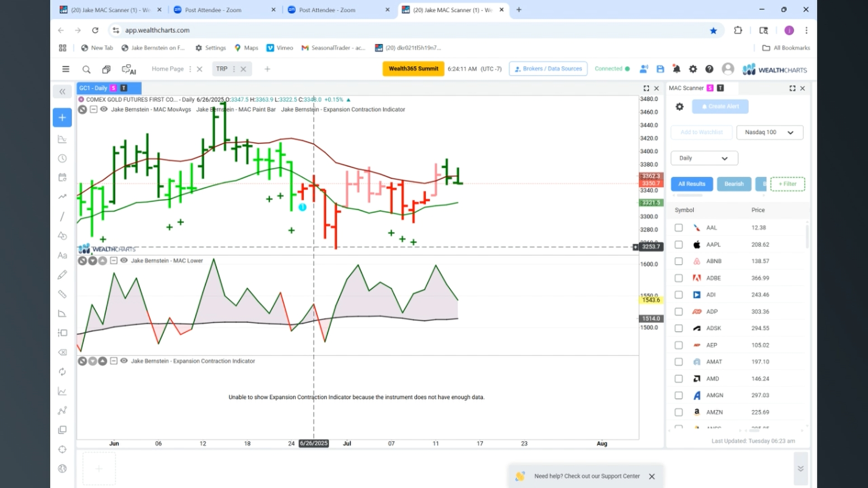Tick the ABNB checkbox
This screenshot has width=868, height=488.
coord(679,261)
